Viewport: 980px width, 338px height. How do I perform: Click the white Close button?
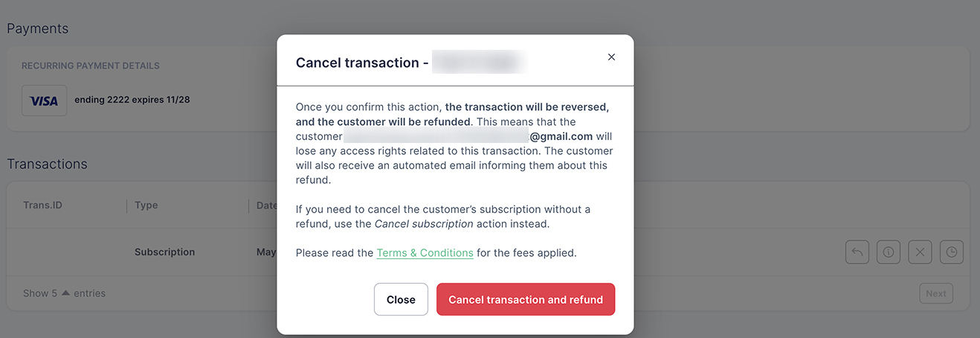(x=401, y=299)
